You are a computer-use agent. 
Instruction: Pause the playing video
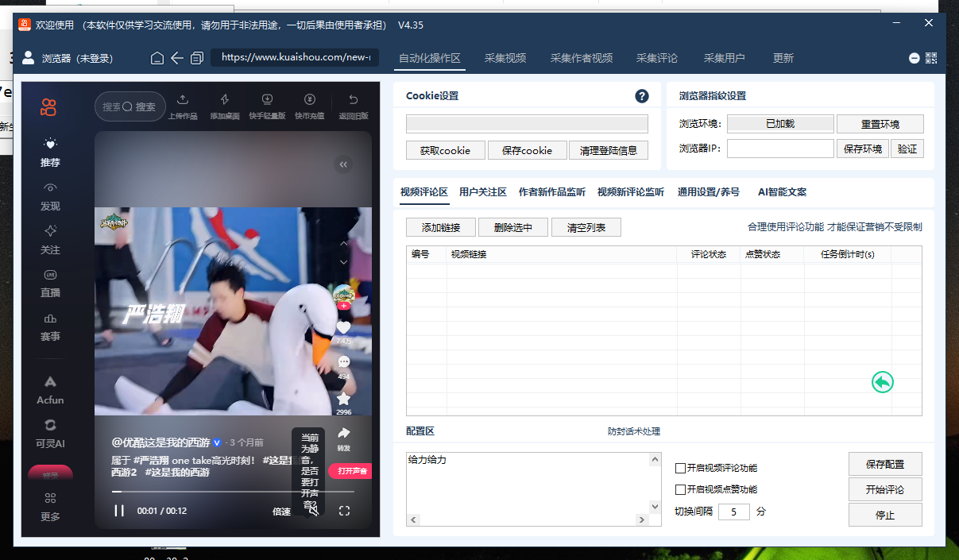pyautogui.click(x=119, y=511)
